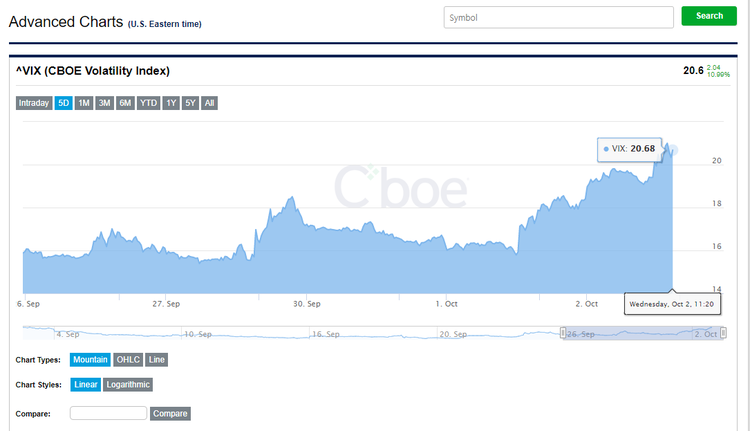Choose the YTD time range
The height and width of the screenshot is (431, 750).
148,103
